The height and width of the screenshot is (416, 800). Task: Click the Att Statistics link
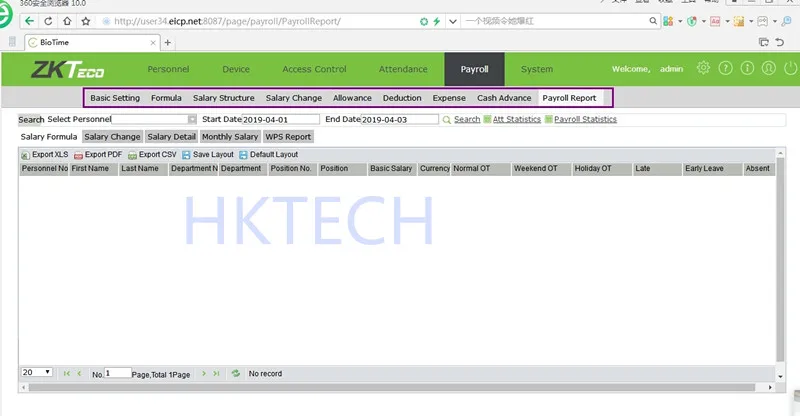[516, 119]
